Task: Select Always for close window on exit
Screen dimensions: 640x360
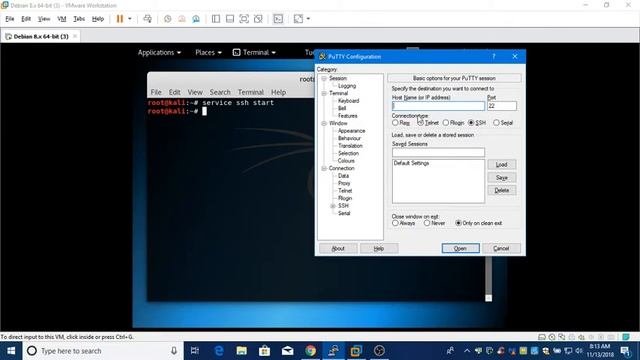Action: coord(395,223)
